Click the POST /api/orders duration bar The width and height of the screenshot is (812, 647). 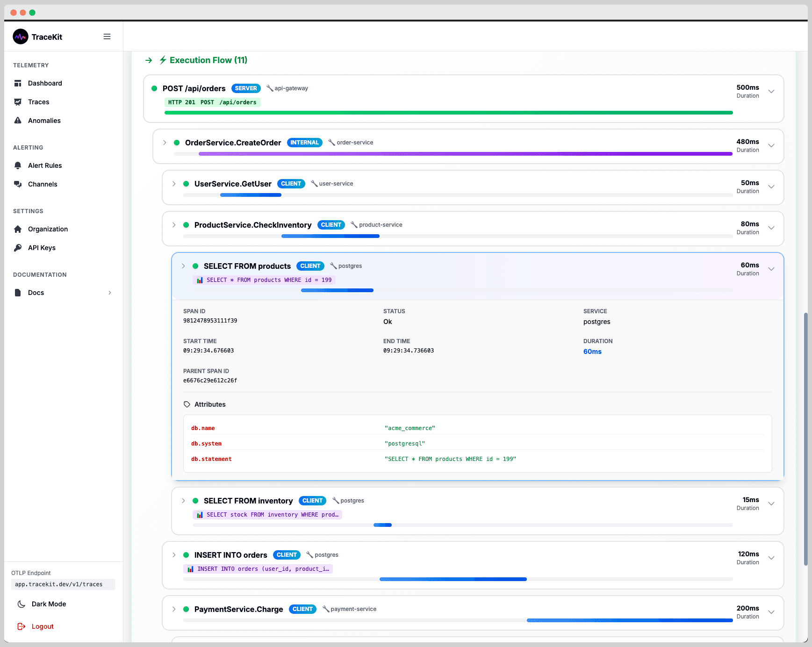(448, 113)
